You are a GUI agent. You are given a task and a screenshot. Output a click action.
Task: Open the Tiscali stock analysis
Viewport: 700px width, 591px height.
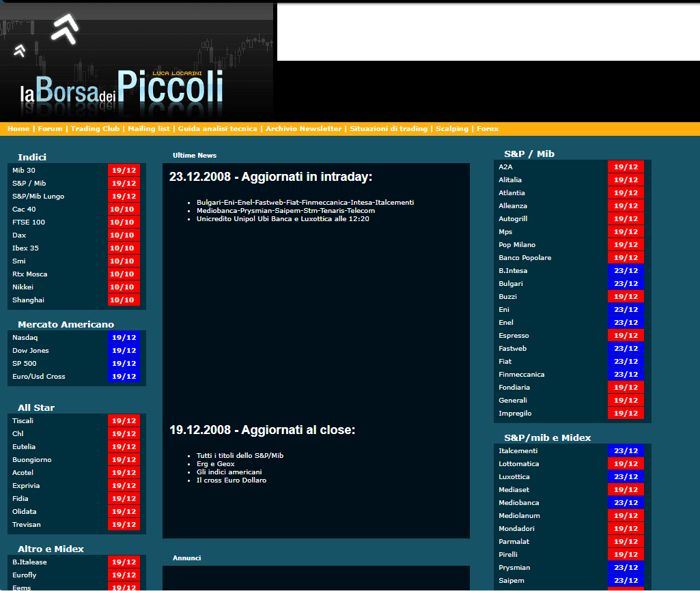(23, 421)
